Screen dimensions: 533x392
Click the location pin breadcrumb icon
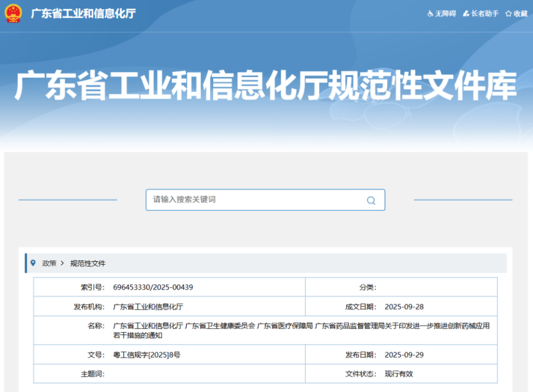(33, 263)
